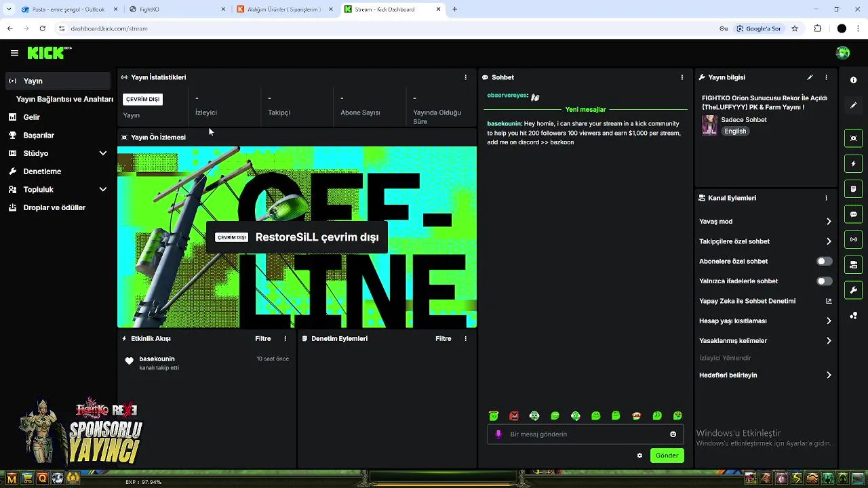
Task: Toggle the wrench widget icon in rail
Action: (x=854, y=290)
